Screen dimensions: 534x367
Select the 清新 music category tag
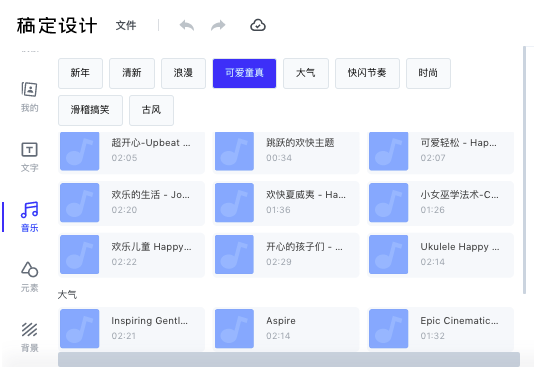click(x=132, y=73)
